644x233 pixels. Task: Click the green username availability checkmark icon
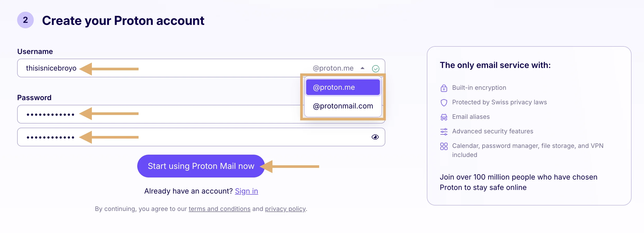pos(375,68)
